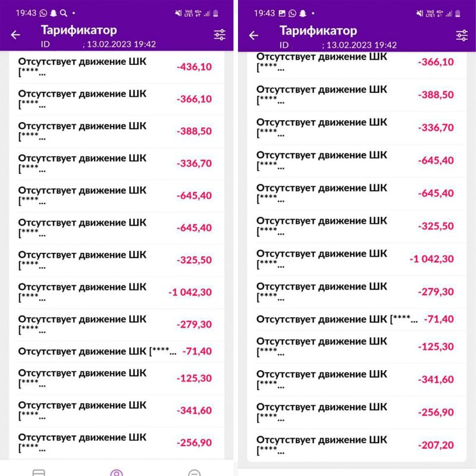Select the purple location pin bottom tab
Screen dimensions: 476x476
(x=117, y=473)
